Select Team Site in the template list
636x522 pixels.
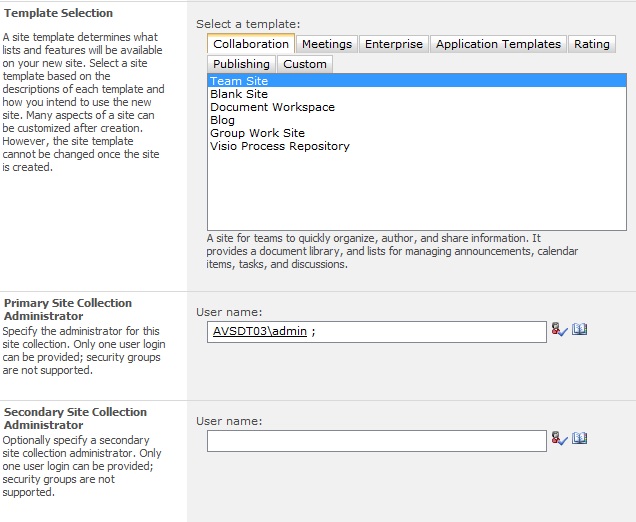pos(417,81)
